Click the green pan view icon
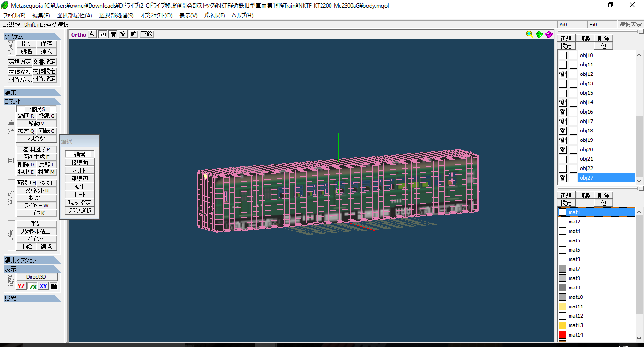 point(539,34)
